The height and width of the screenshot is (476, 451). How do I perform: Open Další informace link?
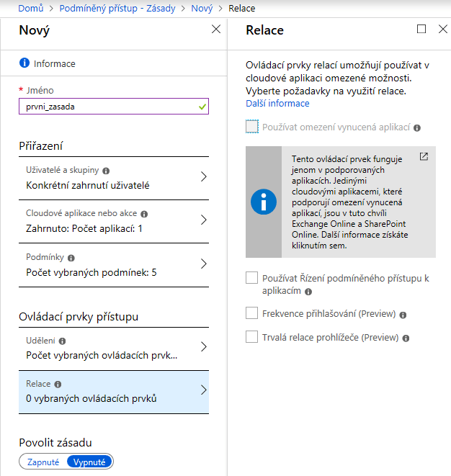click(x=277, y=104)
